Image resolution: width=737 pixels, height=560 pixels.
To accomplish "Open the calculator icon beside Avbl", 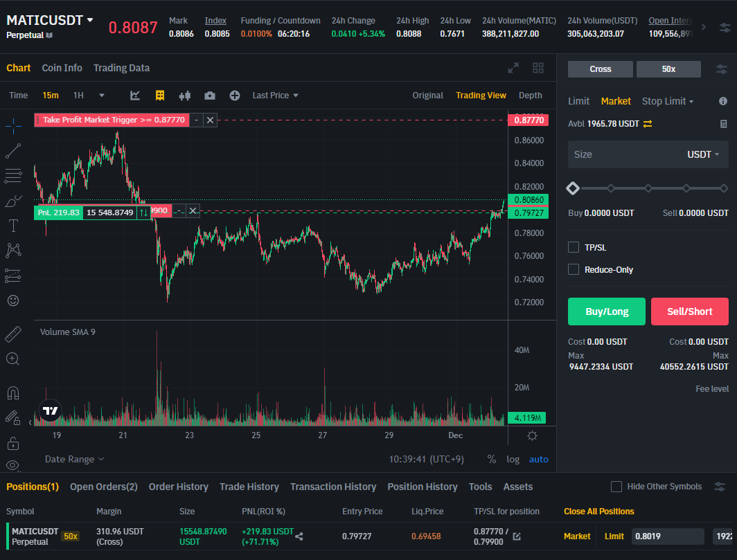I will (723, 123).
